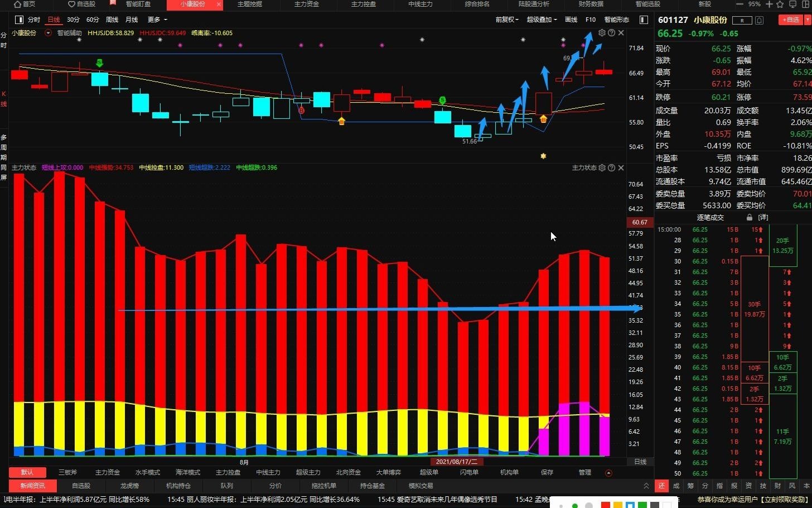Select the 财 panel button
Image resolution: width=812 pixels, height=508 pixels.
[777, 486]
